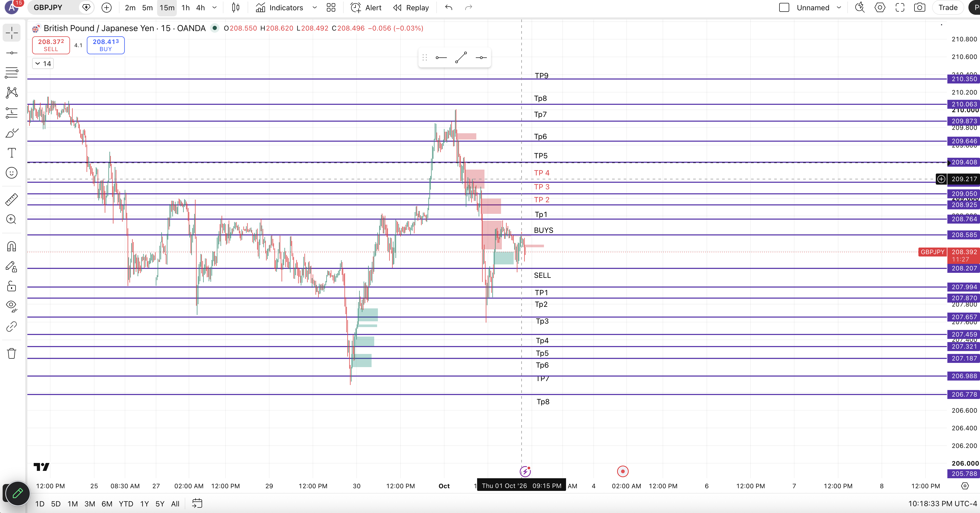Click the redo arrow
This screenshot has height=513, width=980.
469,8
